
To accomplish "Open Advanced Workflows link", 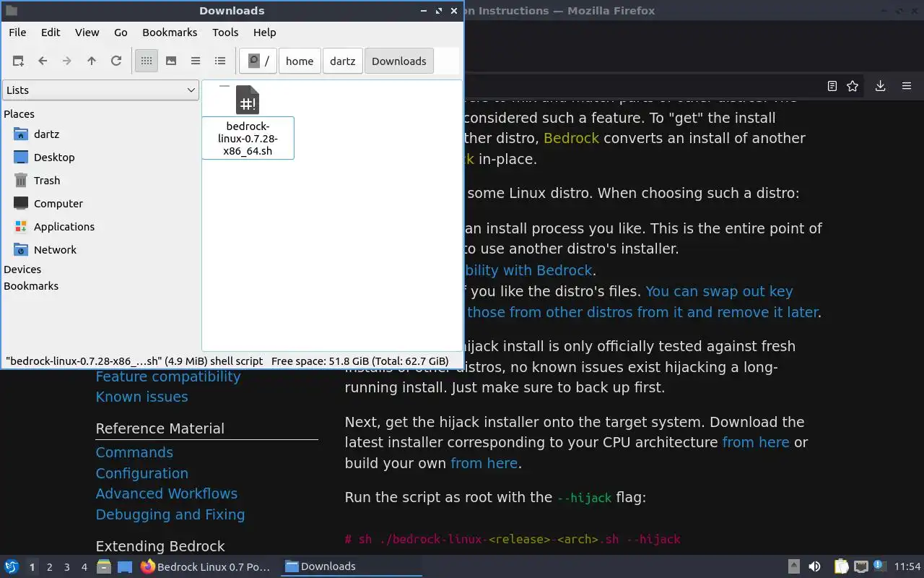I will click(x=167, y=493).
